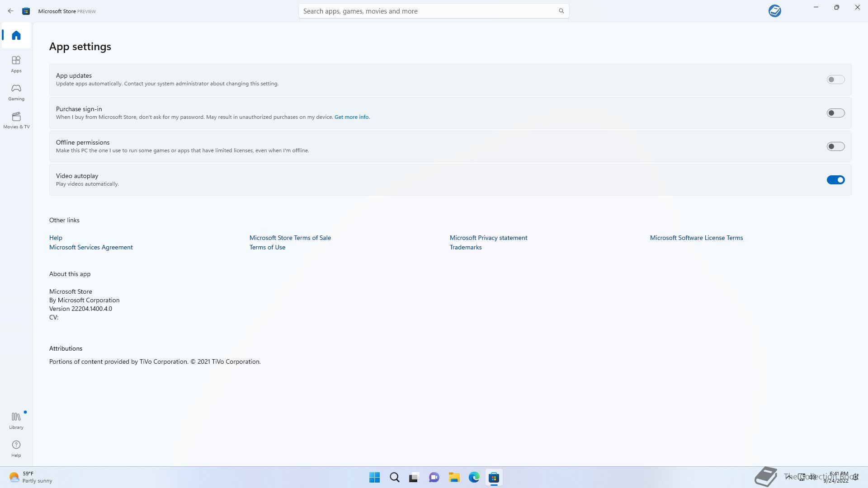
Task: Turn off Video autoplay switch
Action: [835, 180]
